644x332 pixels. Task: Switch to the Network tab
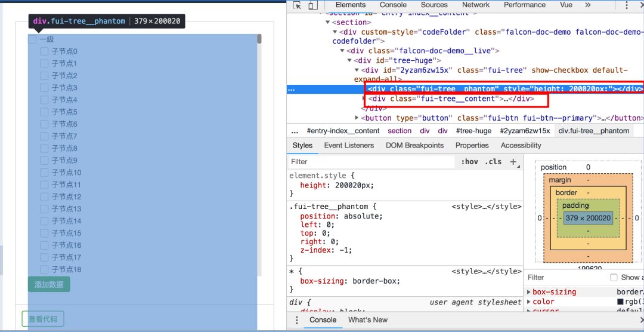coord(475,5)
